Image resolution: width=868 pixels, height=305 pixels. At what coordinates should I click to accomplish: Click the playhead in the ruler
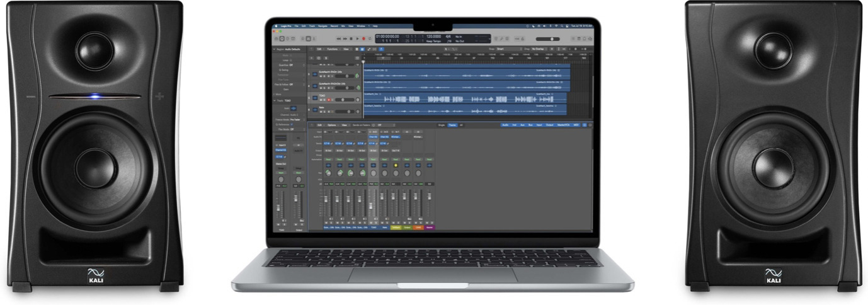[x=363, y=62]
